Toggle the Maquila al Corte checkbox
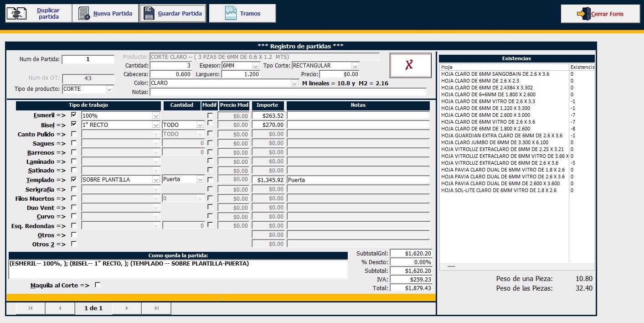644x323 pixels. click(97, 285)
